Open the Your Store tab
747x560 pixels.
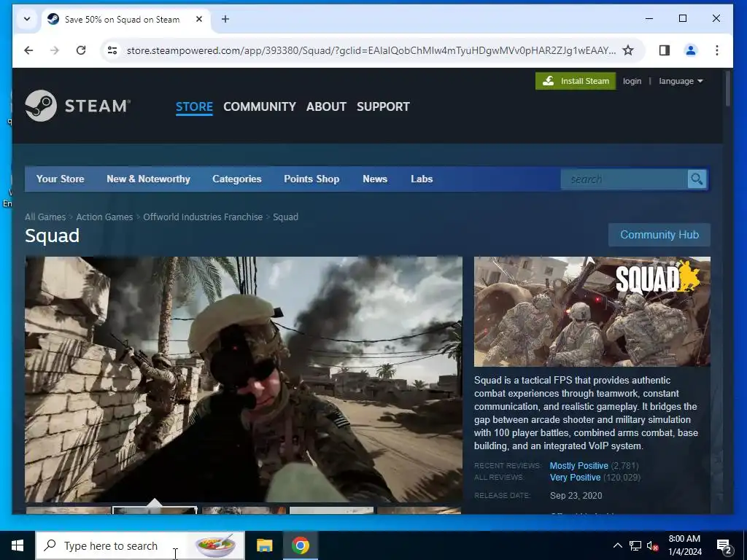(x=61, y=179)
